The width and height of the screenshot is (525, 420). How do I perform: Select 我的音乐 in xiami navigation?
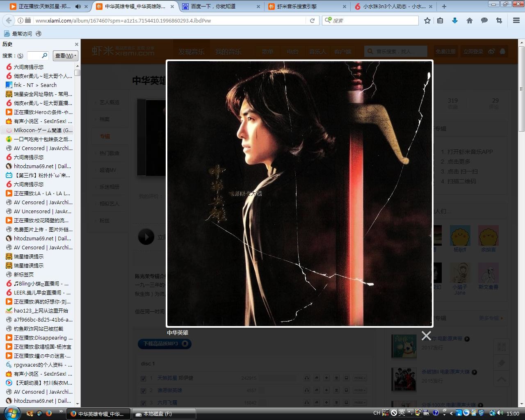pyautogui.click(x=228, y=52)
